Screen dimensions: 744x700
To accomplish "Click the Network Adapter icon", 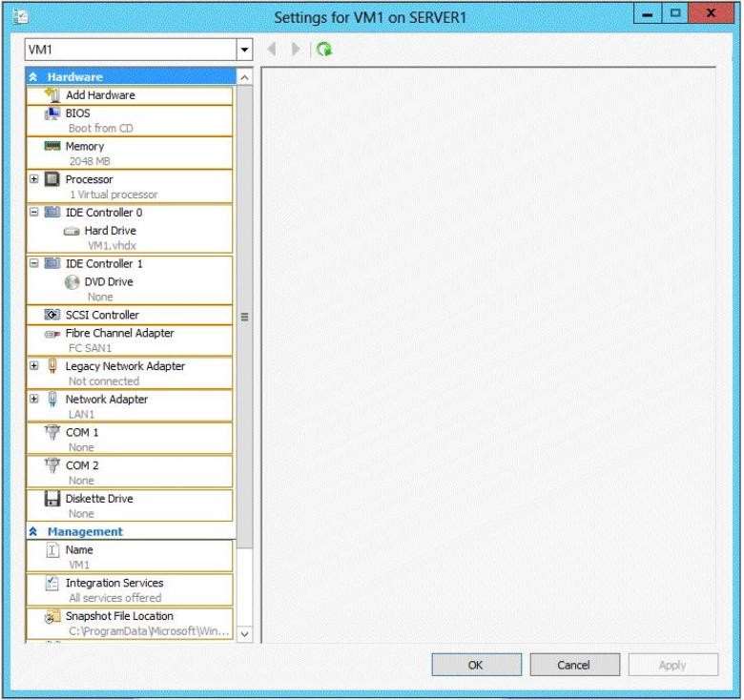I will pyautogui.click(x=52, y=400).
